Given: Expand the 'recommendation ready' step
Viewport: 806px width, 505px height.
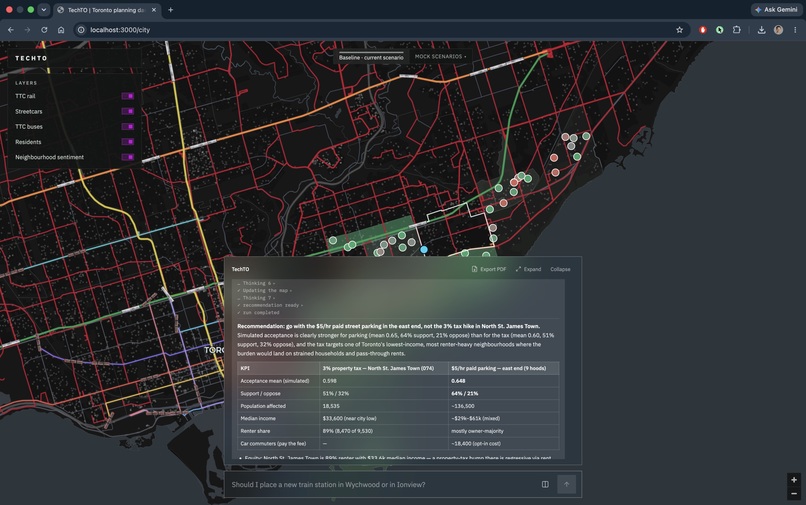Looking at the screenshot, I should click(x=270, y=305).
